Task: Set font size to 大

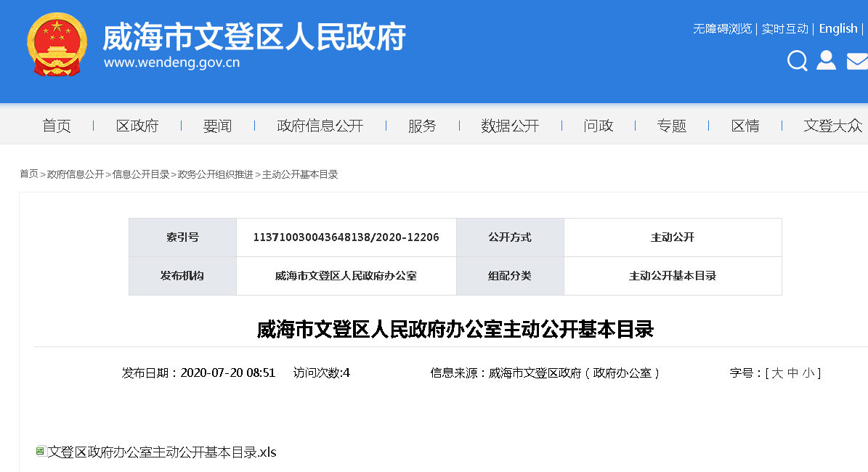Action: coord(777,373)
